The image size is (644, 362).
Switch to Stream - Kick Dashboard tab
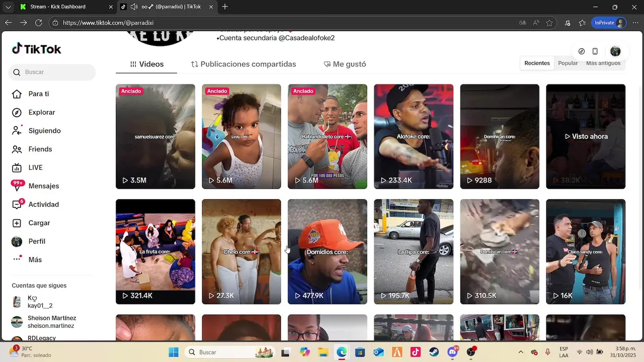pos(65,7)
